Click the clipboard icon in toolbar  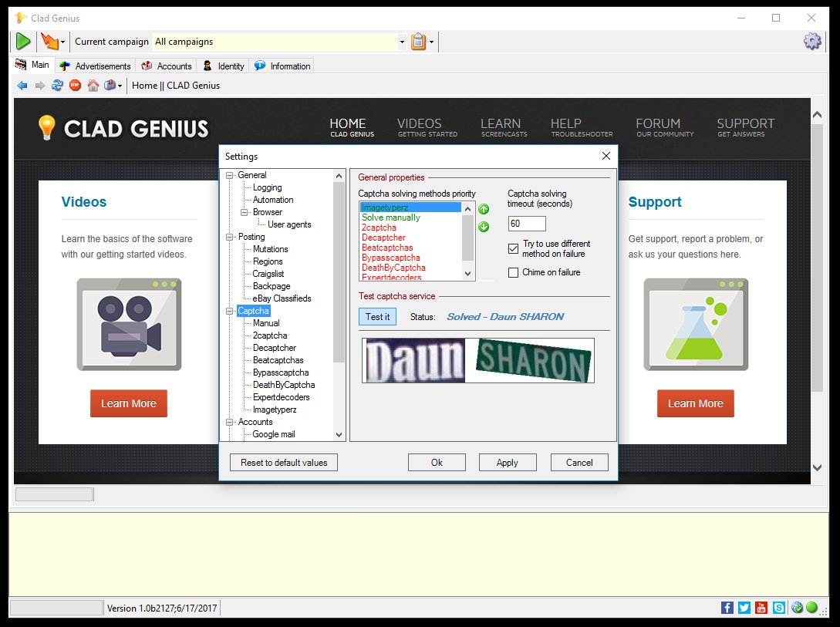pos(418,41)
